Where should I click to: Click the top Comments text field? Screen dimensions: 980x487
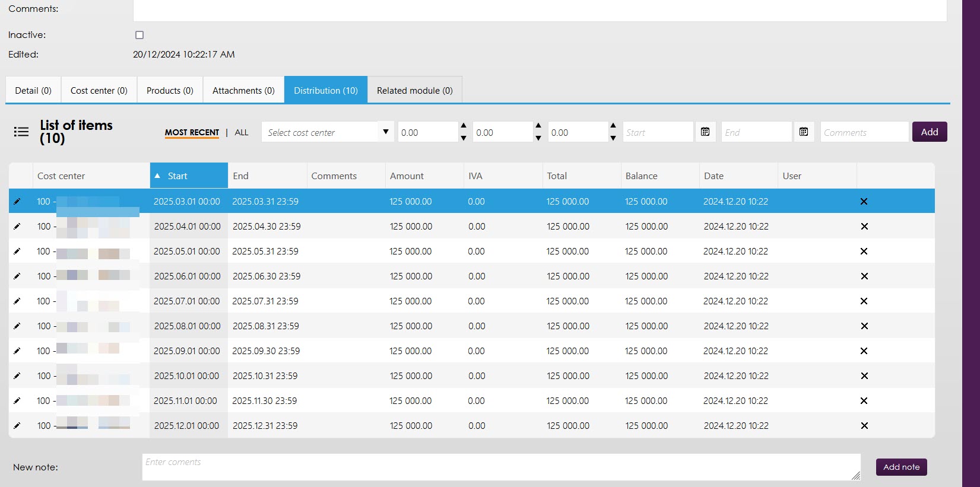point(540,10)
